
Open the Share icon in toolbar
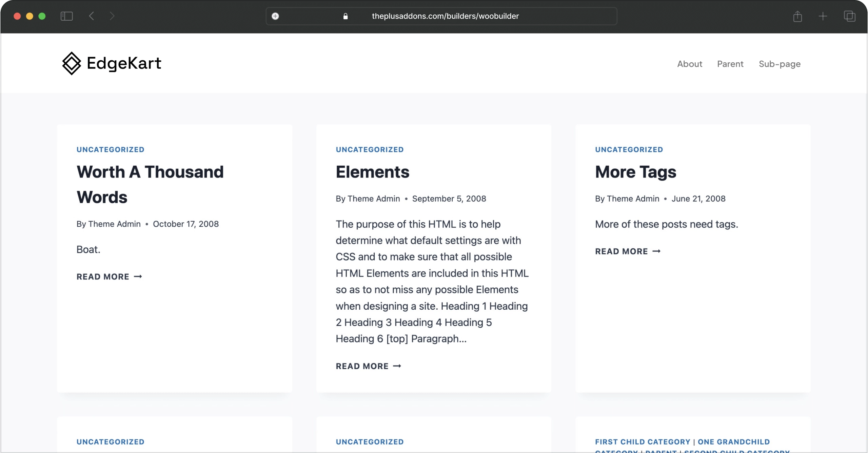pos(797,16)
